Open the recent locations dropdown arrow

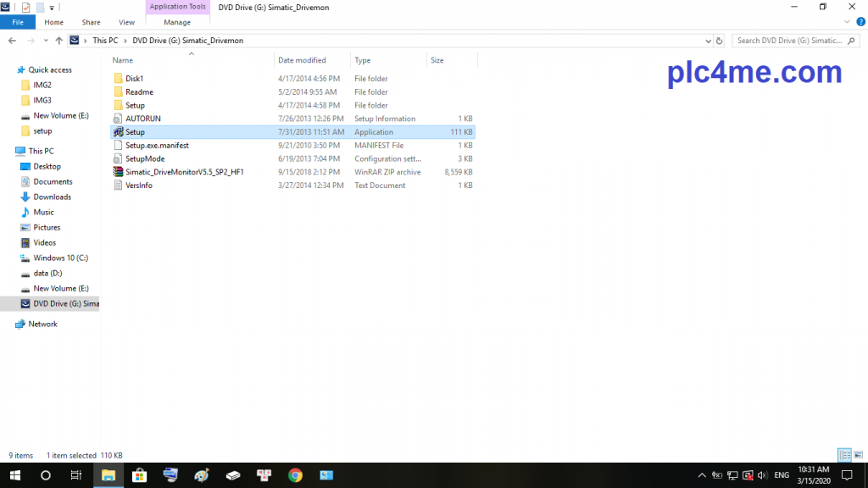tap(45, 41)
